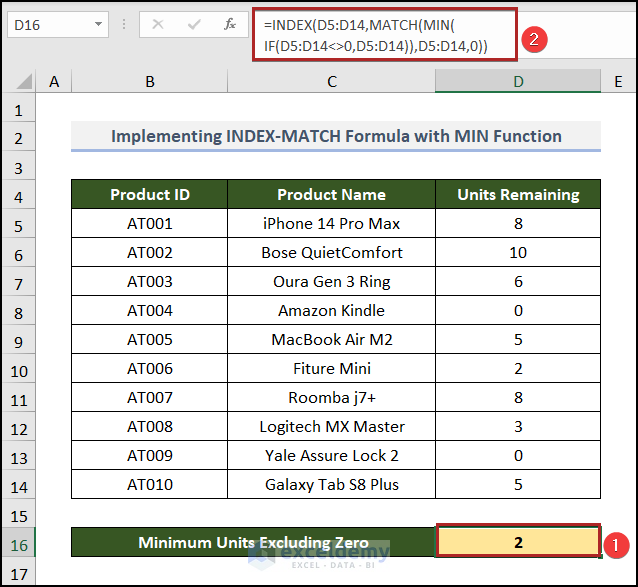Select cell containing iPhone 14 Pro Max
The width and height of the screenshot is (638, 587).
(x=331, y=224)
